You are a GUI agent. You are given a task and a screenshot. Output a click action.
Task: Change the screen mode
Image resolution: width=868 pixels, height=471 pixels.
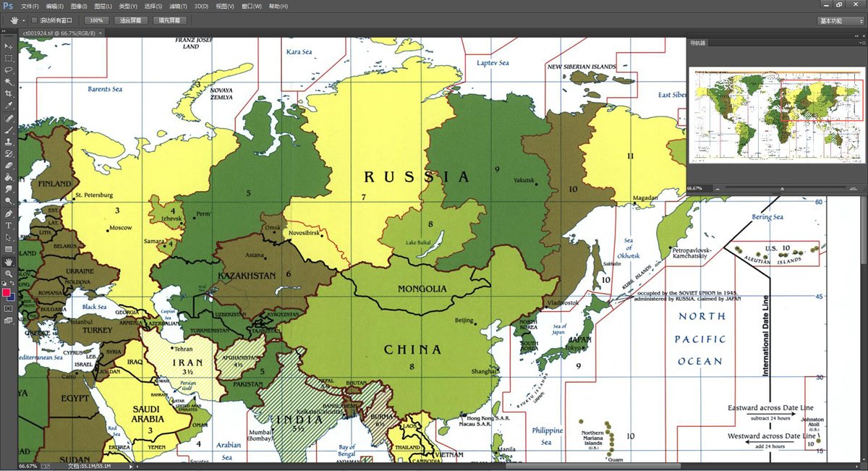click(x=9, y=321)
